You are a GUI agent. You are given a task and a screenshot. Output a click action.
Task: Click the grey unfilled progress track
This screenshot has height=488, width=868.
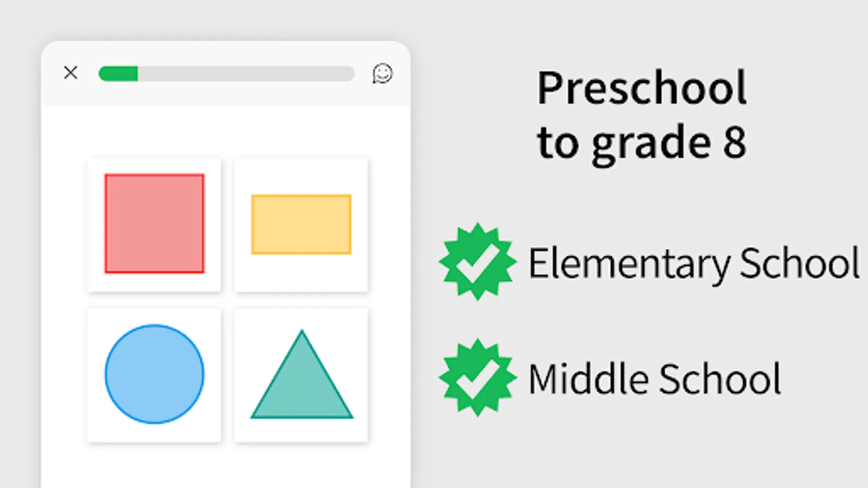[x=246, y=74]
